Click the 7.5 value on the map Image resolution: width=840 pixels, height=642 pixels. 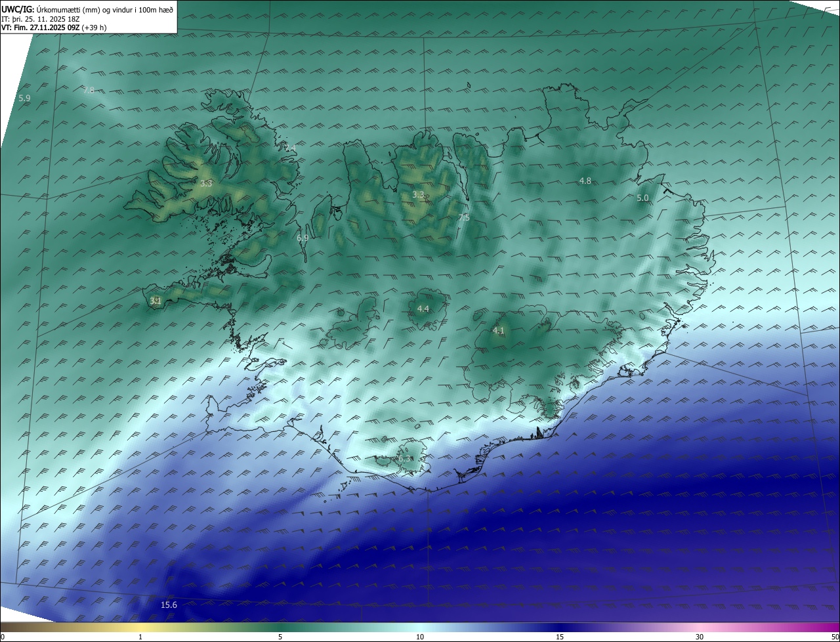tap(463, 217)
